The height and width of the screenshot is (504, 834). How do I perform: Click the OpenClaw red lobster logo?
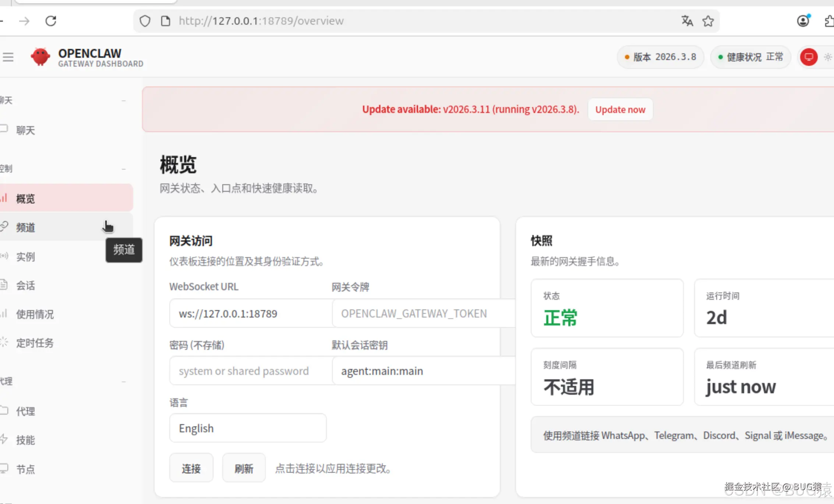[x=40, y=57]
